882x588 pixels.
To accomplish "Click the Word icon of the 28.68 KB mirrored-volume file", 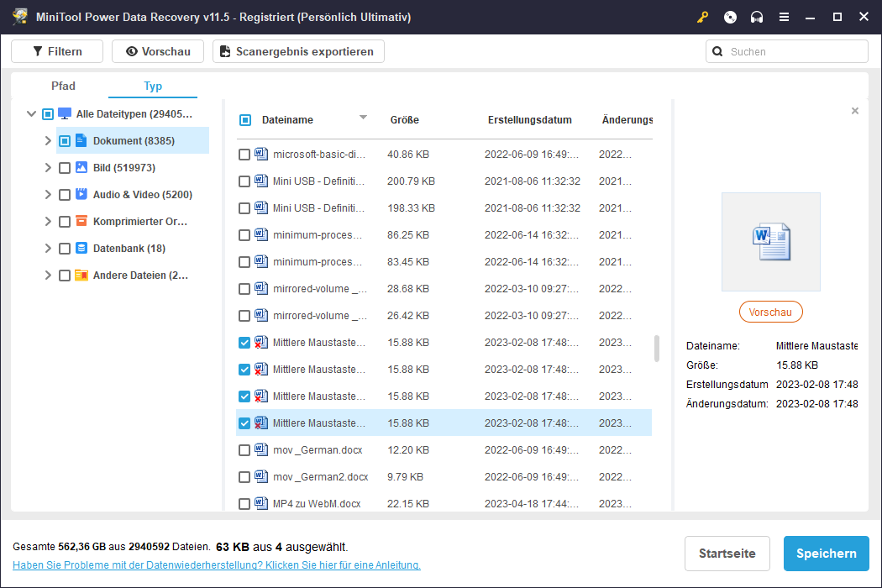I will tap(261, 288).
